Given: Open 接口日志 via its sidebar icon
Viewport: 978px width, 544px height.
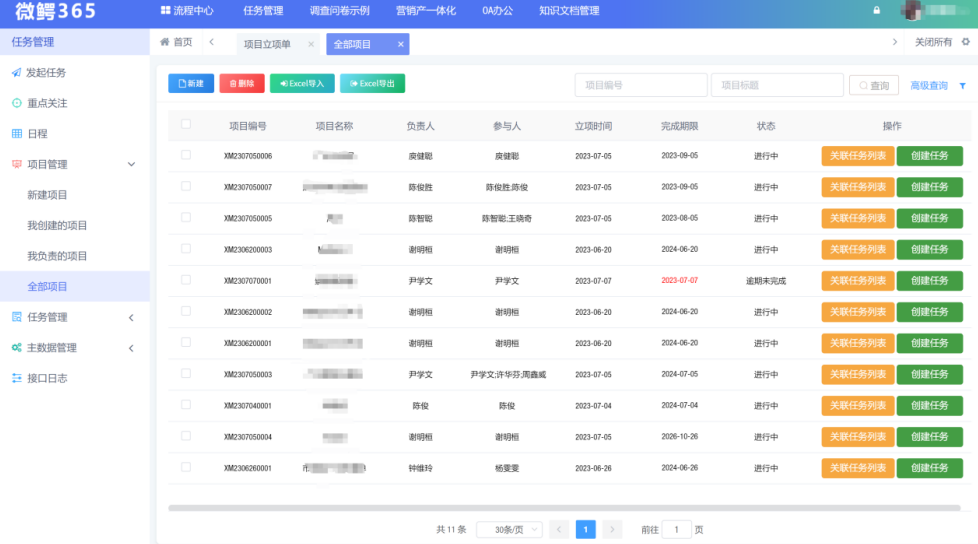Looking at the screenshot, I should (16, 378).
